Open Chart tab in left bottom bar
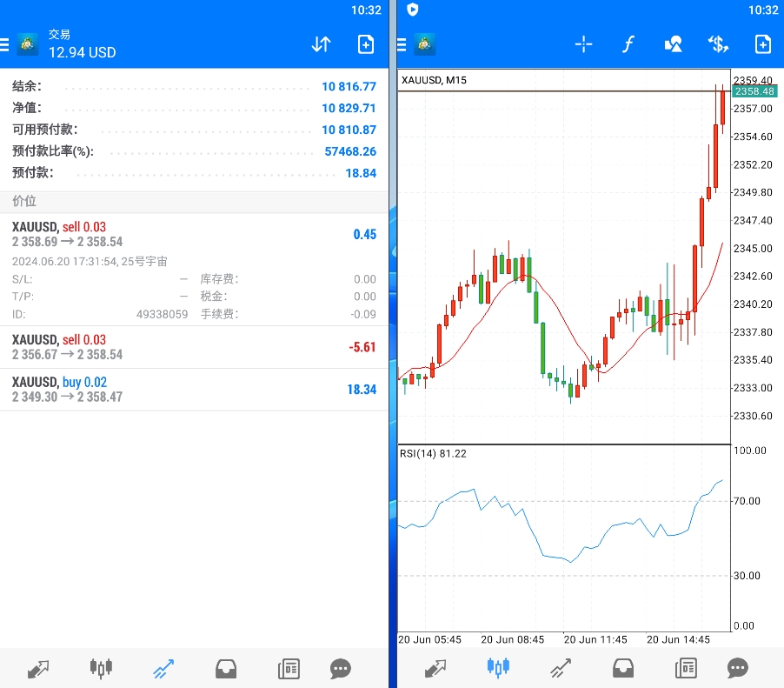The width and height of the screenshot is (784, 688). [x=101, y=669]
